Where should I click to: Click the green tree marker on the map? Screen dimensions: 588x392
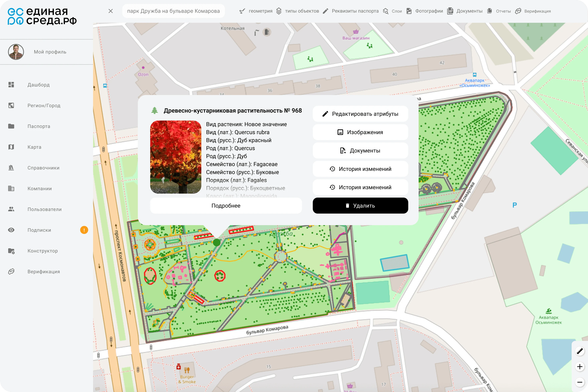pos(217,242)
